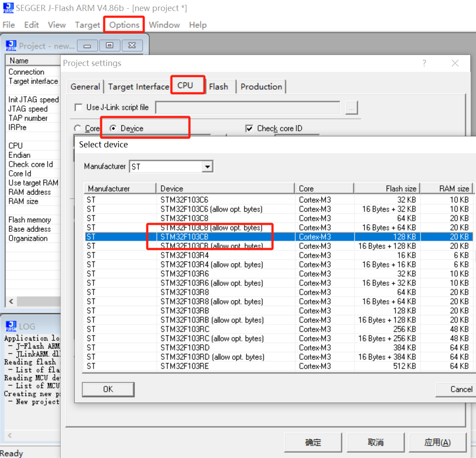
Task: Select Connection row in Project window
Action: point(33,72)
